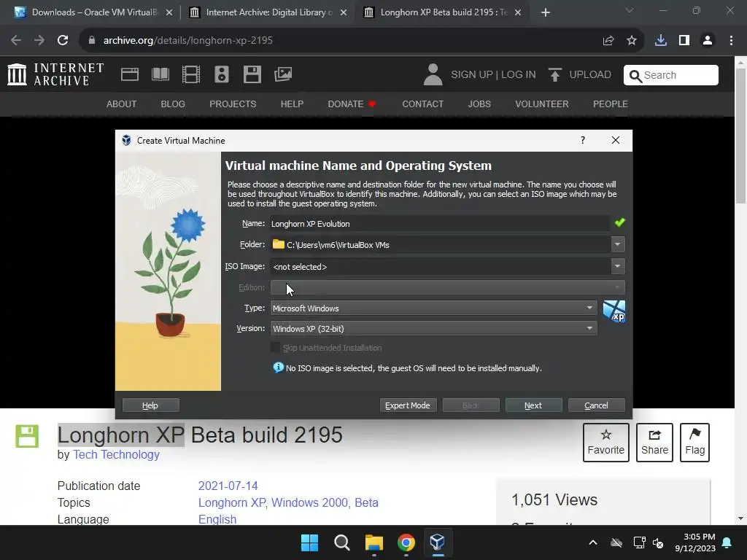Click the browser address bar URL
This screenshot has width=747, height=560.
coord(188,41)
